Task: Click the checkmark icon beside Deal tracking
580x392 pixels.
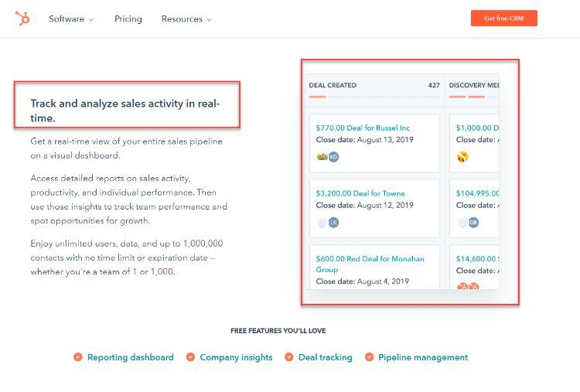Action: [x=289, y=357]
